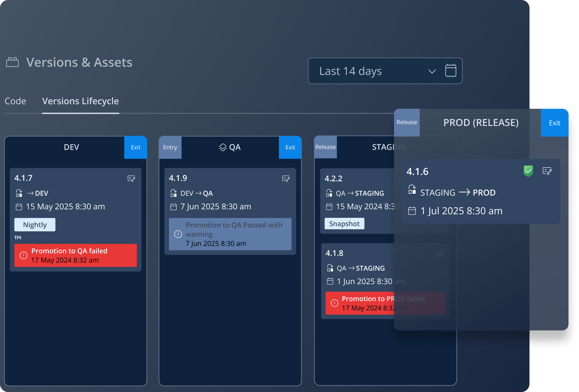Click green verified shield on 4.1.6
579x392 pixels.
(528, 171)
